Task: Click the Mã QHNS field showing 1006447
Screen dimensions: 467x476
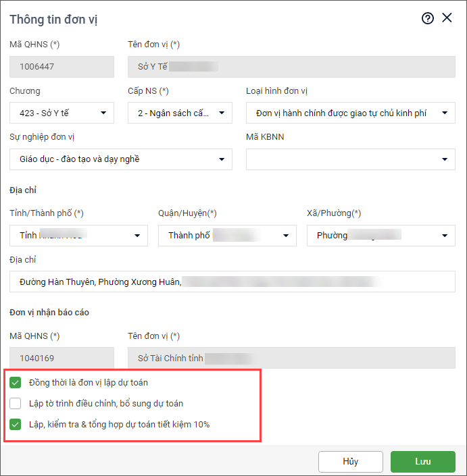Action: (62, 67)
